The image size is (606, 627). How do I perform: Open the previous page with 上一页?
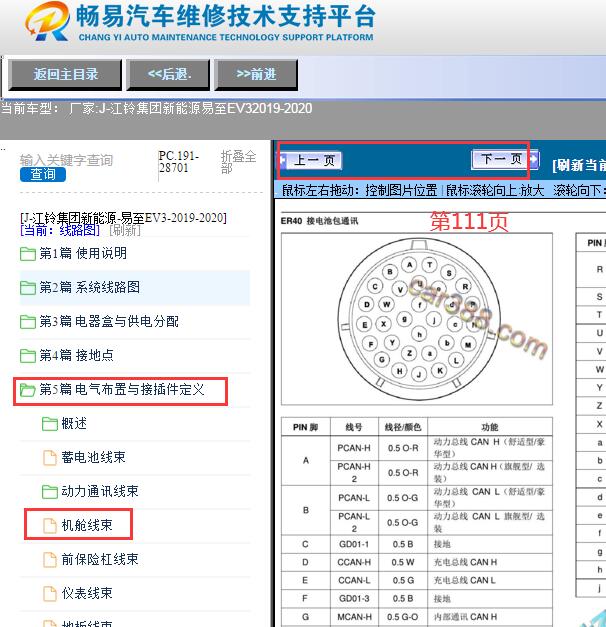coord(311,161)
